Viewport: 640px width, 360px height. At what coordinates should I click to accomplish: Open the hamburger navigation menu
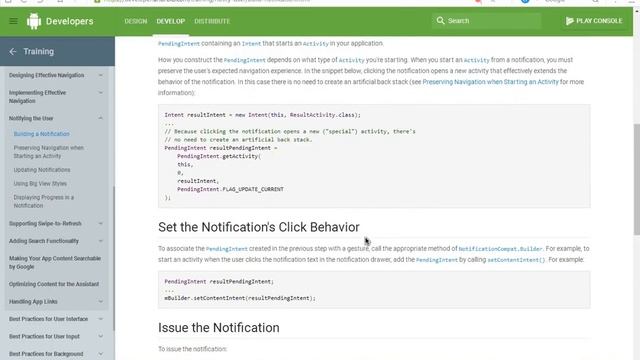coord(13,21)
